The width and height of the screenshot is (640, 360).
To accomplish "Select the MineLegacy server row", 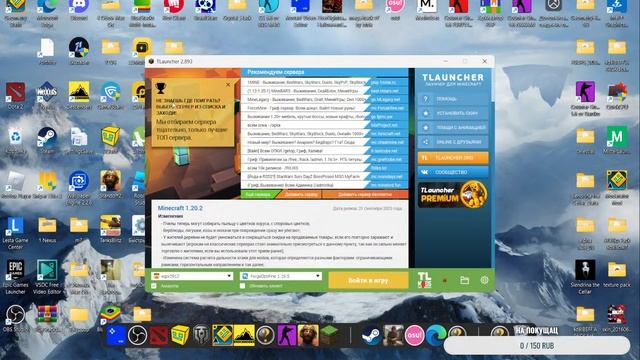I will 305,99.
